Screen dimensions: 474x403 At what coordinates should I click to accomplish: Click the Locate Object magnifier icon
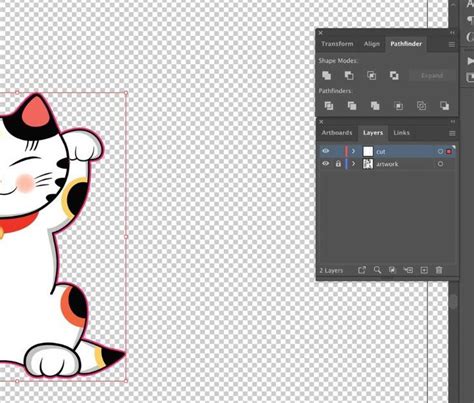coord(377,270)
